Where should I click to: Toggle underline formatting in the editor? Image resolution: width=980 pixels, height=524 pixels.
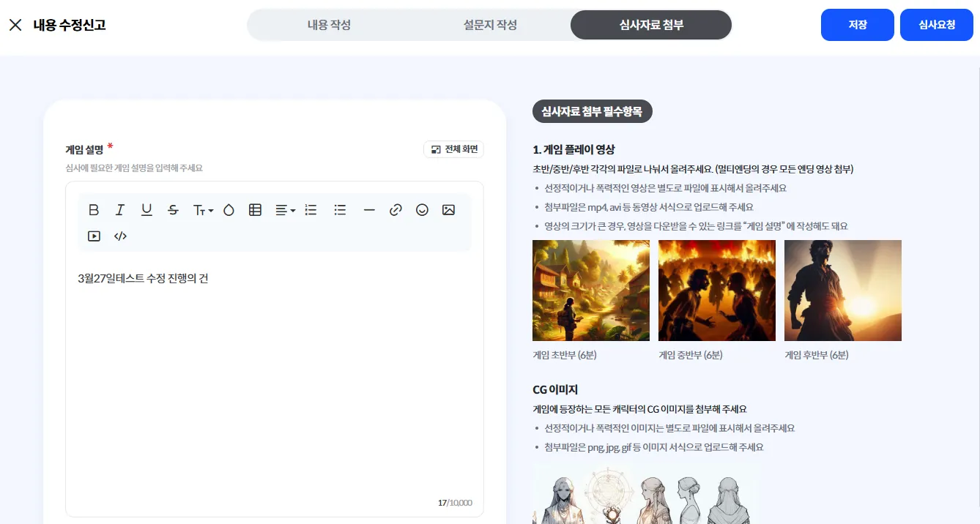pos(146,210)
